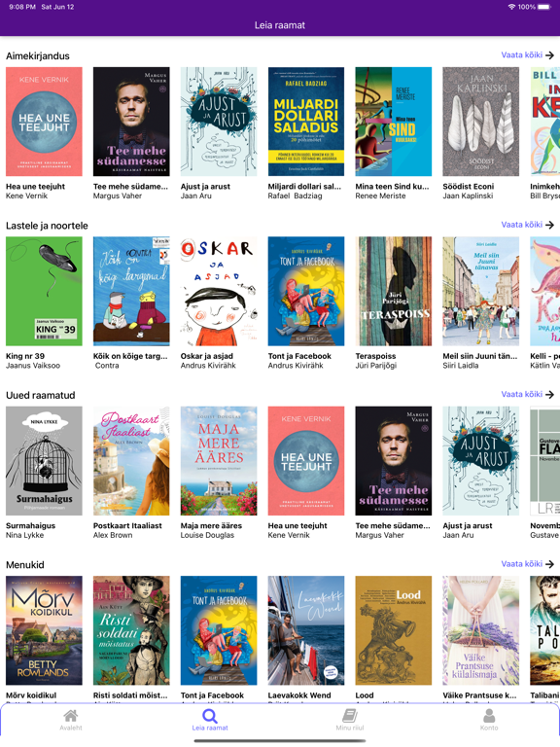Open Hea une teejuht cover in Aimekirjandus

click(44, 122)
